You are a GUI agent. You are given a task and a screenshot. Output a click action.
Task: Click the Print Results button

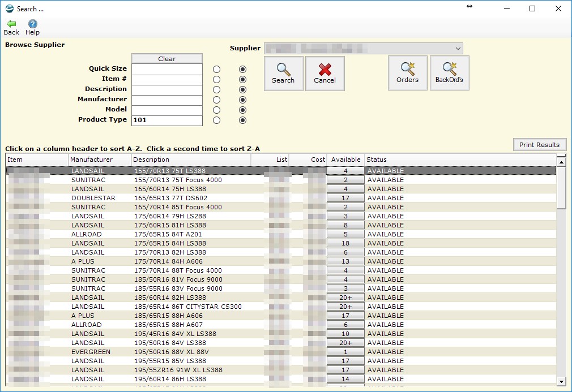tap(539, 145)
